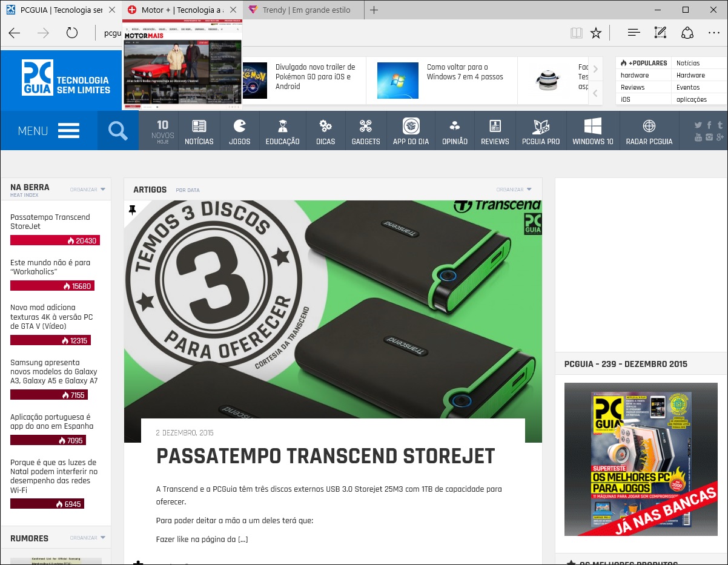Image resolution: width=728 pixels, height=565 pixels.
Task: Open the 'Este mundo não é para Workaholics' article
Action: click(x=50, y=267)
